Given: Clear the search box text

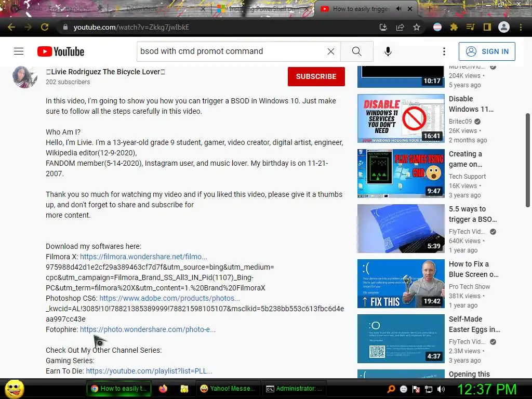Looking at the screenshot, I should click(331, 51).
